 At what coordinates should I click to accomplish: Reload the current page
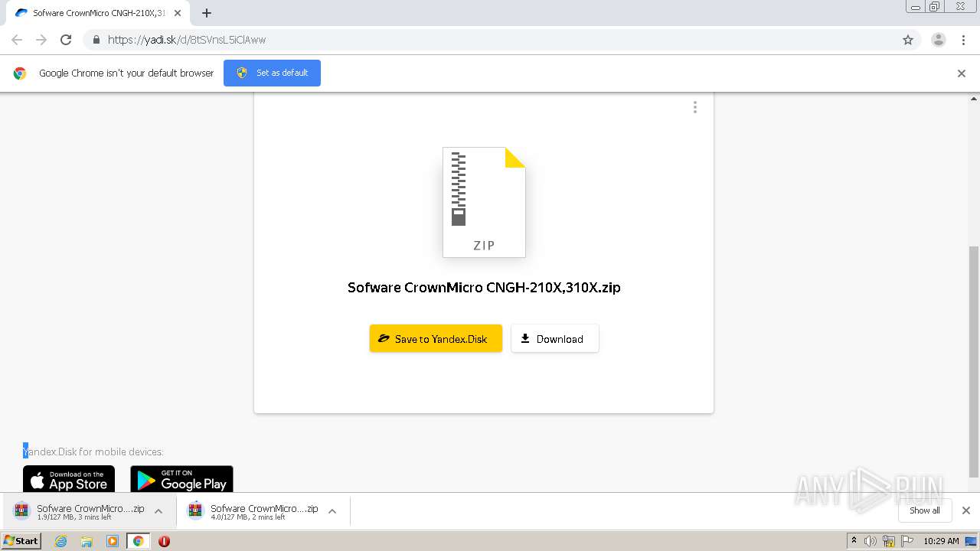(66, 40)
